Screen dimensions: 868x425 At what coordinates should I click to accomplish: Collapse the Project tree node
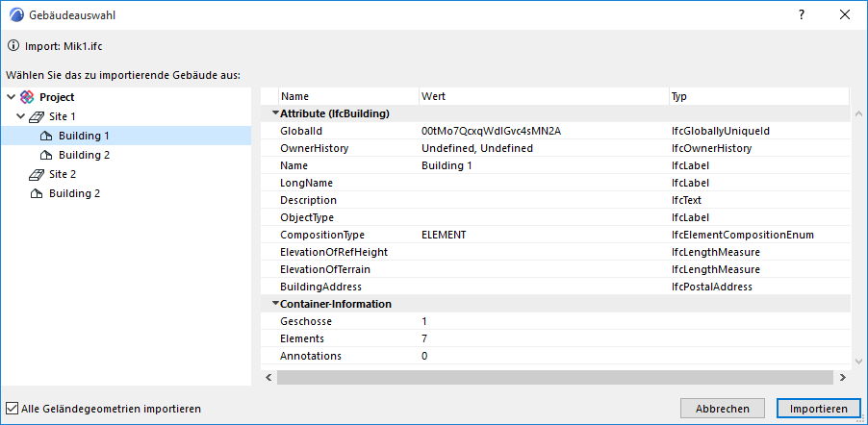click(x=11, y=97)
